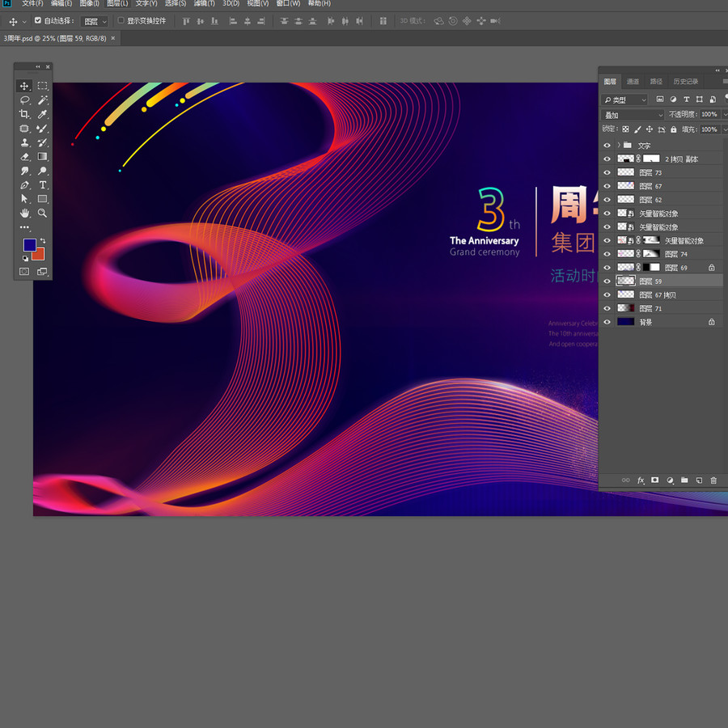728x728 pixels.
Task: Hide the 背景 background layer
Action: tap(607, 322)
